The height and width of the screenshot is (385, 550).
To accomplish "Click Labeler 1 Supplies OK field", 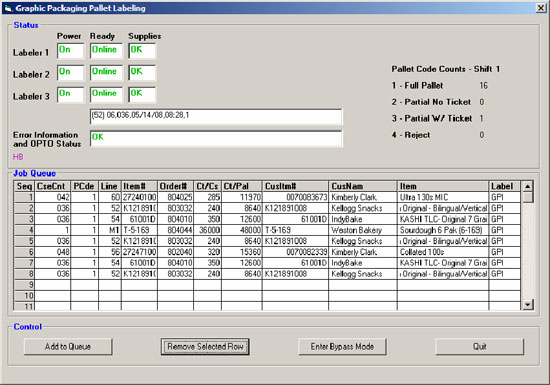I will [x=142, y=51].
